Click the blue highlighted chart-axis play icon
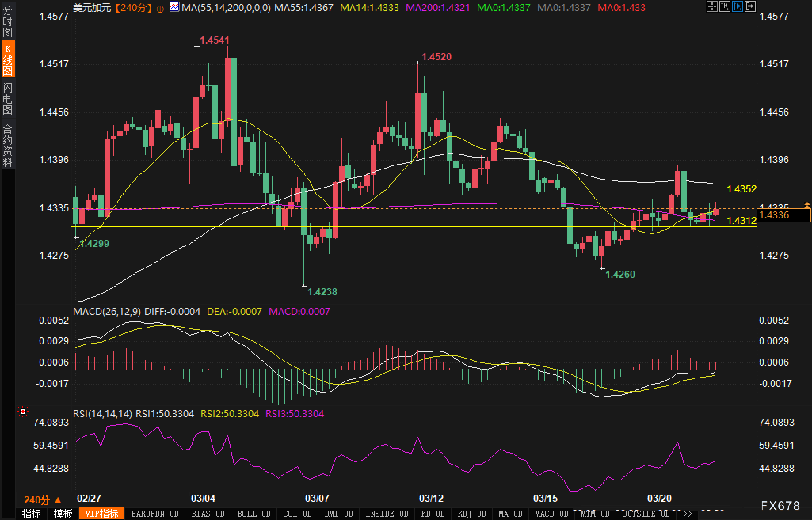This screenshot has height=520, width=812. [737, 6]
